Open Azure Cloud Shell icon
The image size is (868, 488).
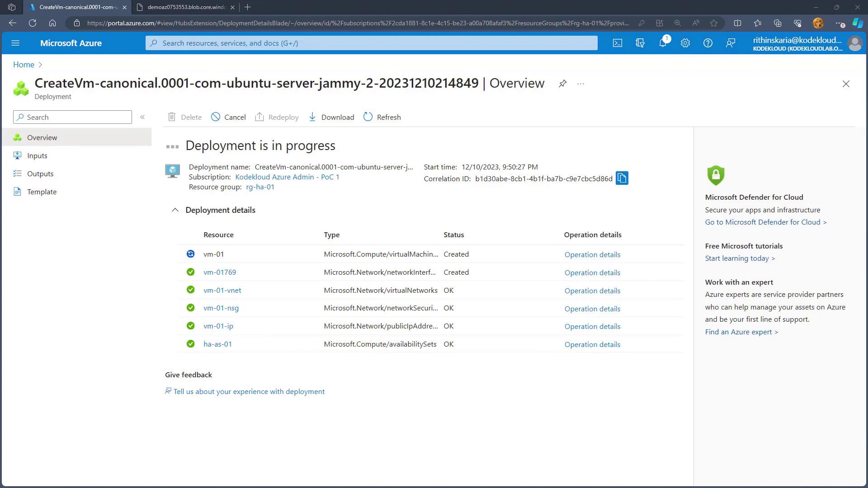pyautogui.click(x=617, y=43)
